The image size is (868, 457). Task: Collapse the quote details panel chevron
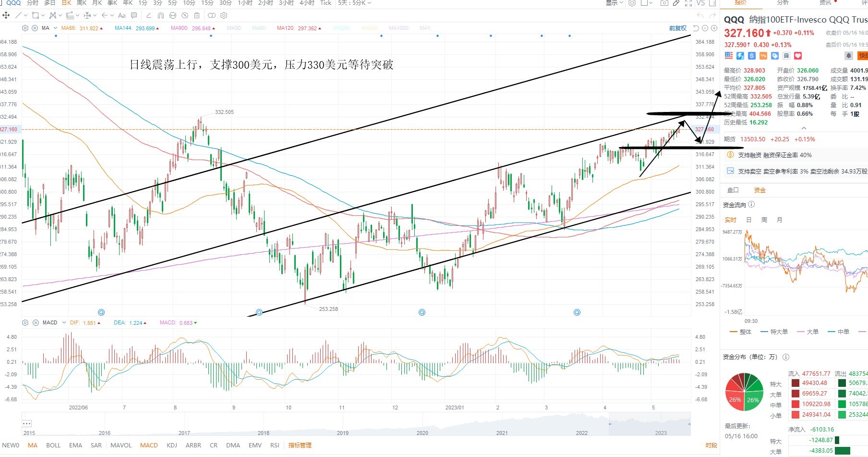[x=804, y=128]
